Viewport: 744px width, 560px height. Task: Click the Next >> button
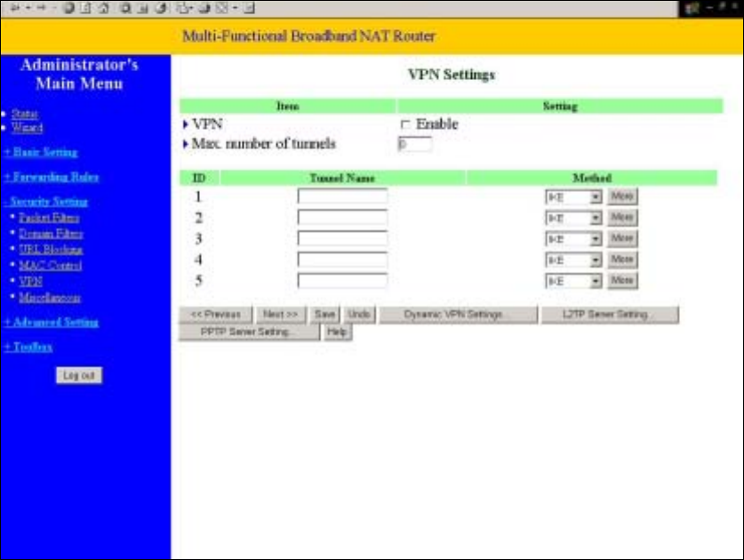pyautogui.click(x=281, y=315)
